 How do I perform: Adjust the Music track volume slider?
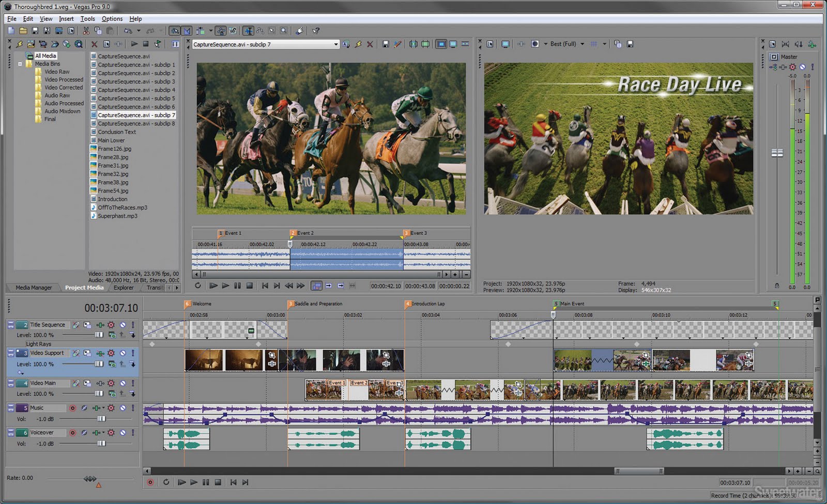click(x=101, y=419)
